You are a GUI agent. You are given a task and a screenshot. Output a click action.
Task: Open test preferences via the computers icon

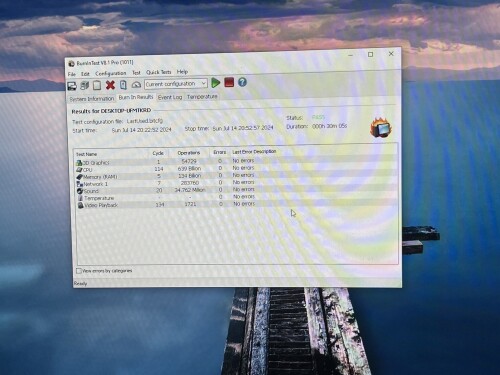click(84, 86)
